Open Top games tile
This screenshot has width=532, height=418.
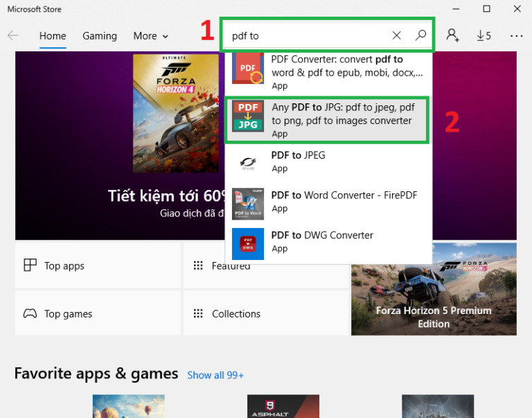pyautogui.click(x=97, y=314)
